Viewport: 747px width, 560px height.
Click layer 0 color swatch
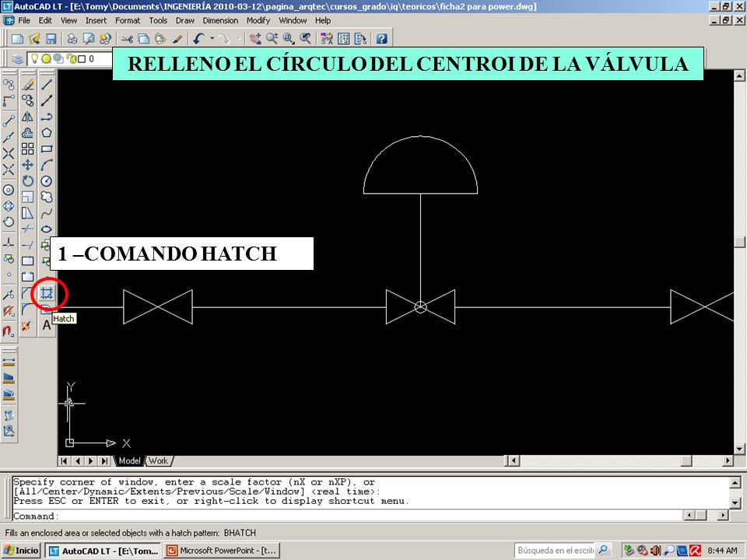pyautogui.click(x=82, y=59)
